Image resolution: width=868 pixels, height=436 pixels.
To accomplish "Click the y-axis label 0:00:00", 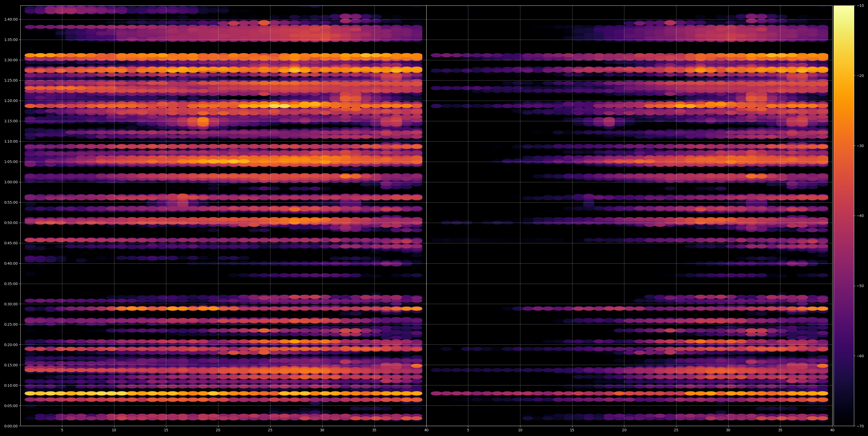I will coord(11,426).
